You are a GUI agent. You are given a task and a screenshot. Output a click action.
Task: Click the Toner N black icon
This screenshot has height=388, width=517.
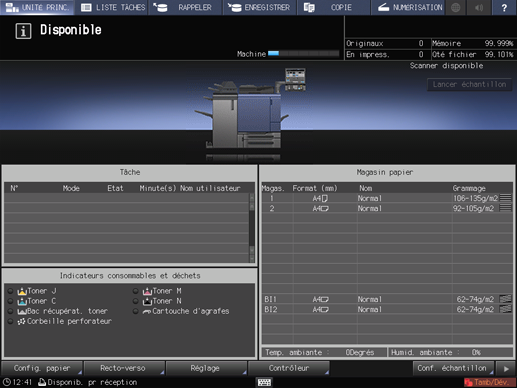(147, 301)
